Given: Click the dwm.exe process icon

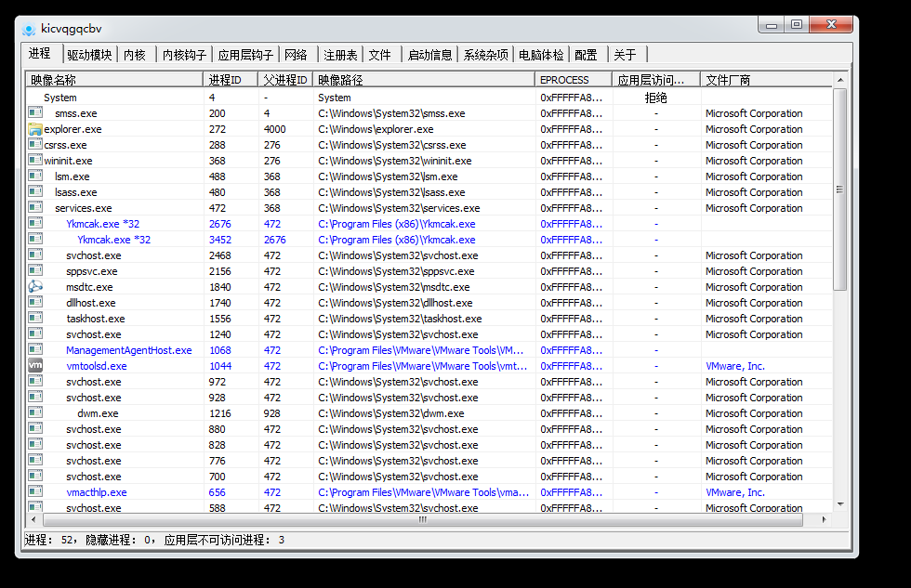Looking at the screenshot, I should pos(35,413).
